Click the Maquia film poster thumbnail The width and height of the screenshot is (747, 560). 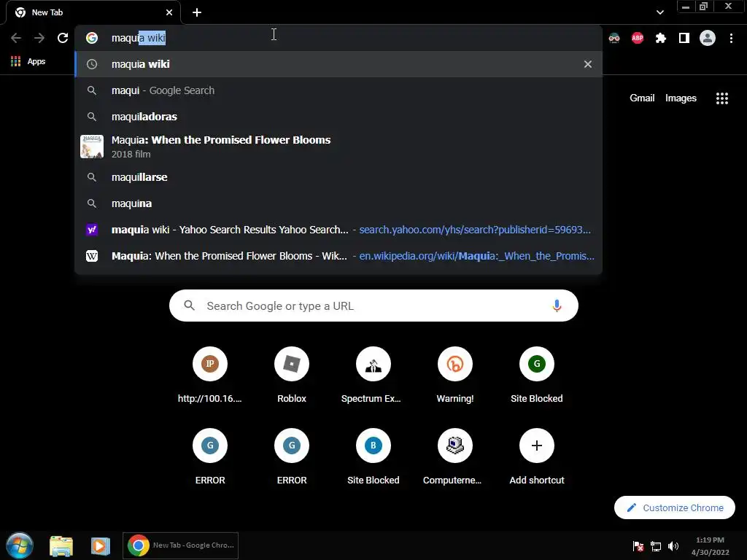[x=92, y=147]
